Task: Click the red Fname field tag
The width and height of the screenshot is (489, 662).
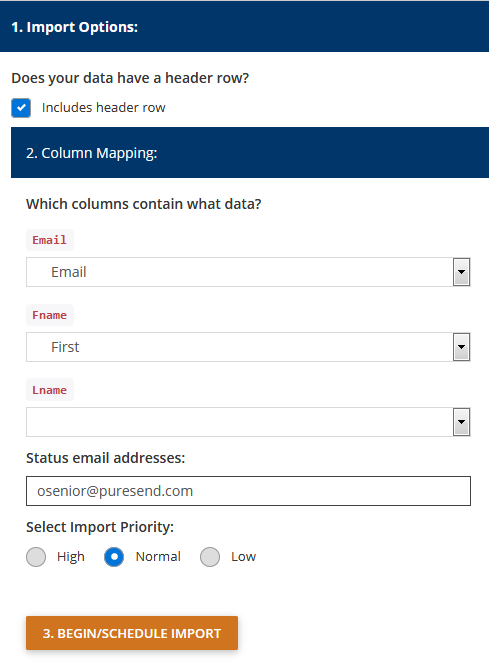Action: [50, 315]
